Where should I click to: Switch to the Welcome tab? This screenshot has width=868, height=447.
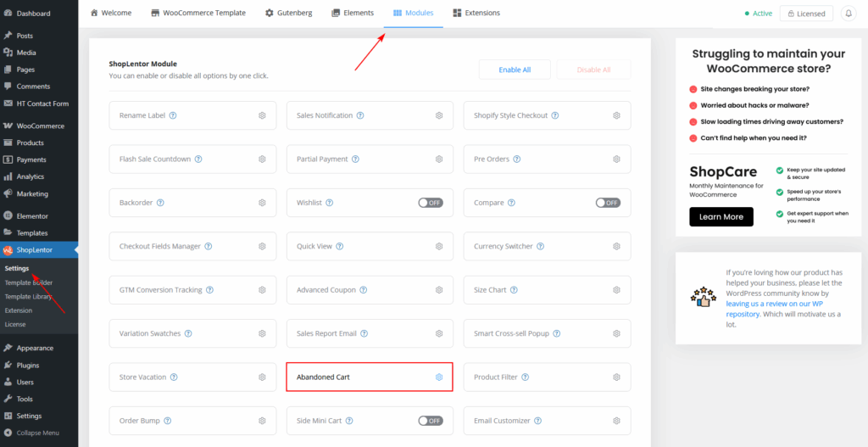tap(113, 13)
